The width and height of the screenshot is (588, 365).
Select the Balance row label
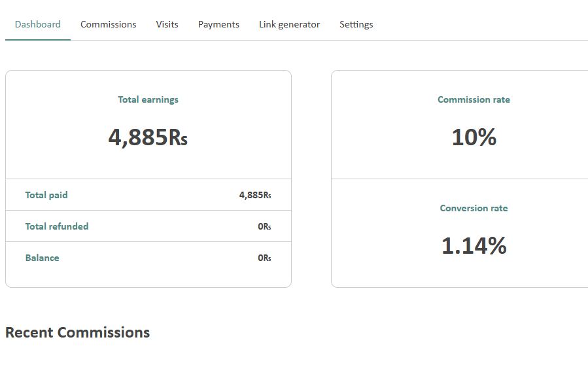(x=43, y=258)
